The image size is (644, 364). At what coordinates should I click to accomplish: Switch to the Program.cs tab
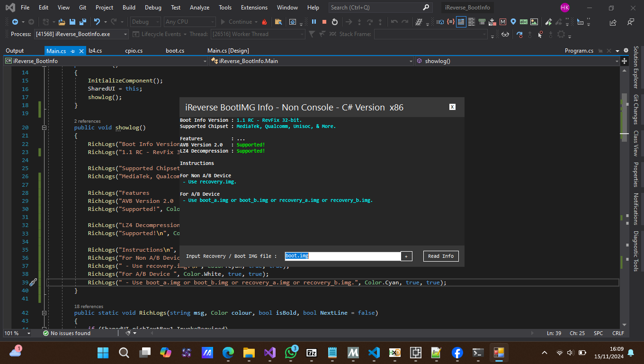(x=579, y=51)
